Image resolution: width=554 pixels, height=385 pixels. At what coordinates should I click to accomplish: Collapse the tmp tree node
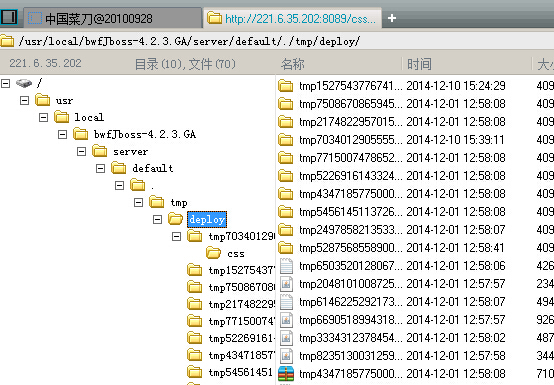click(x=138, y=202)
